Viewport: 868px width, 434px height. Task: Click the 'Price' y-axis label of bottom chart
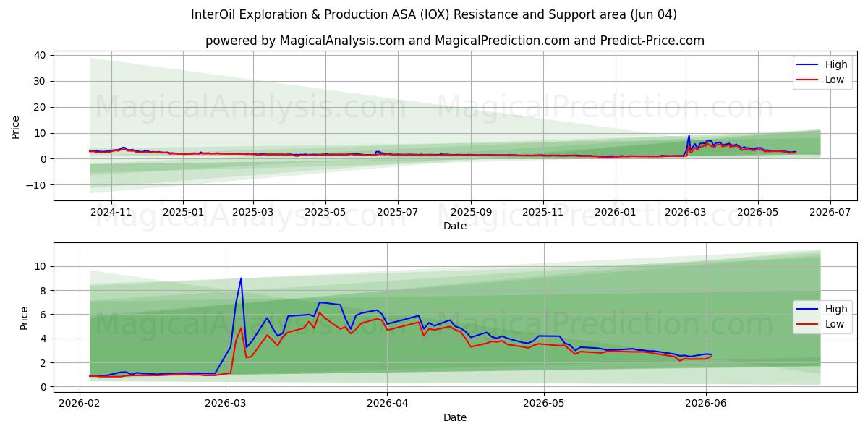(24, 318)
